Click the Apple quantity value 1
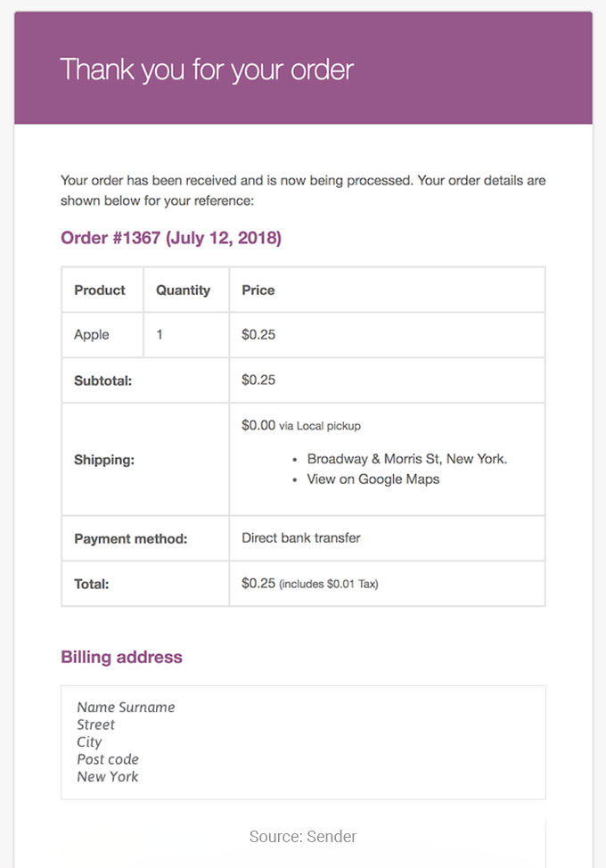The image size is (606, 868). click(x=160, y=335)
